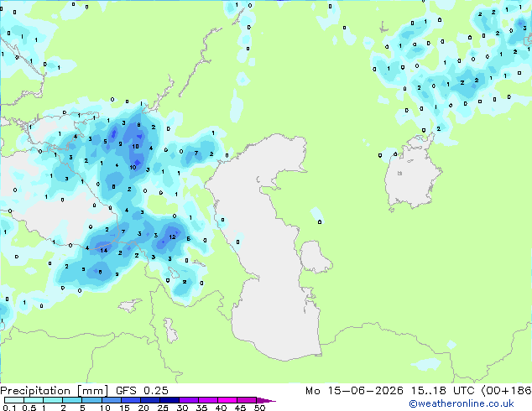Click the '20' legend tick label

click(143, 408)
